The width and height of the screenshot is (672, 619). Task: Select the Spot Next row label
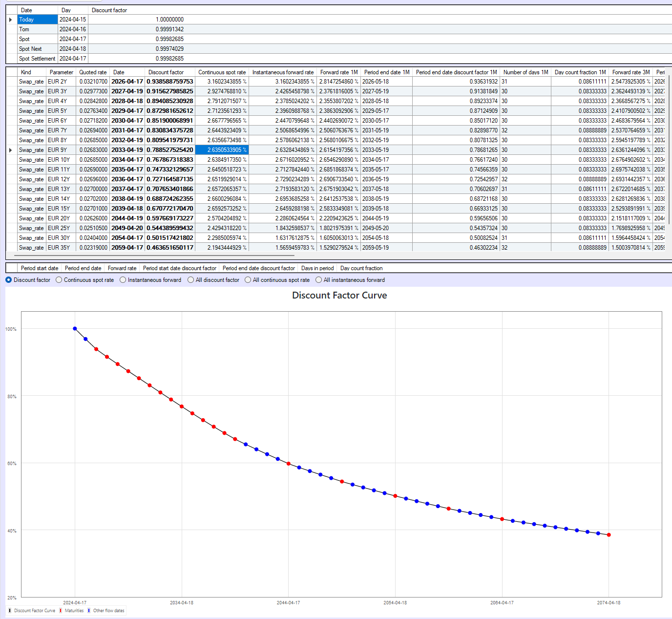click(38, 49)
